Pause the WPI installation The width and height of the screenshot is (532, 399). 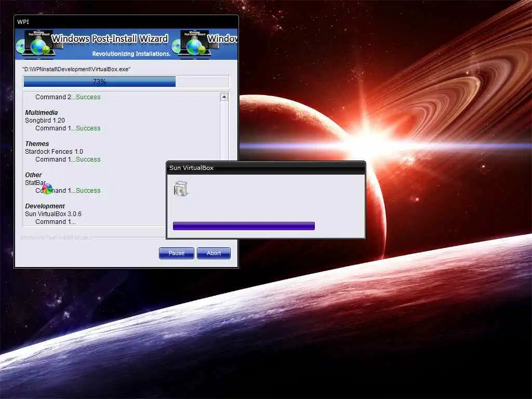177,253
